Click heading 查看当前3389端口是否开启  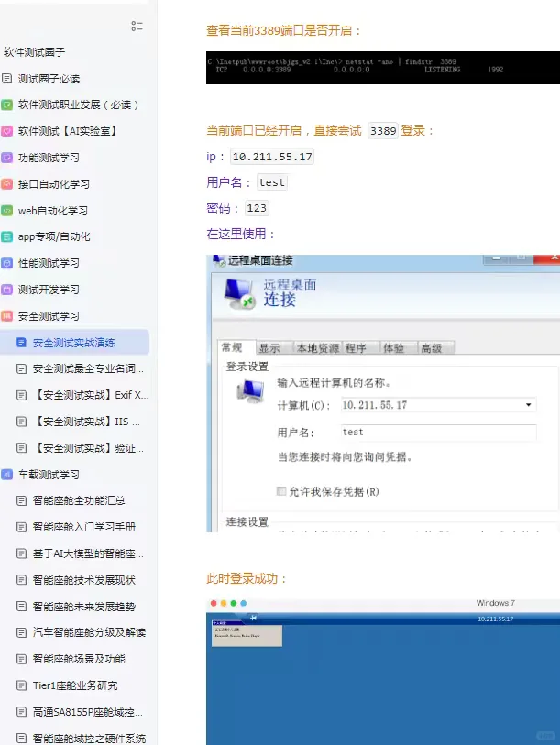(284, 30)
